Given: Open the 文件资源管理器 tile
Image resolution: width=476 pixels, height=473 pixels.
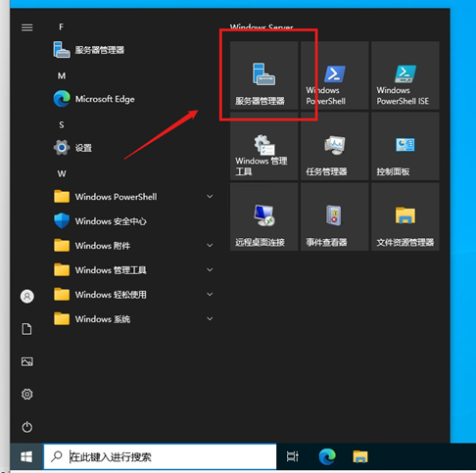Looking at the screenshot, I should pos(405,216).
